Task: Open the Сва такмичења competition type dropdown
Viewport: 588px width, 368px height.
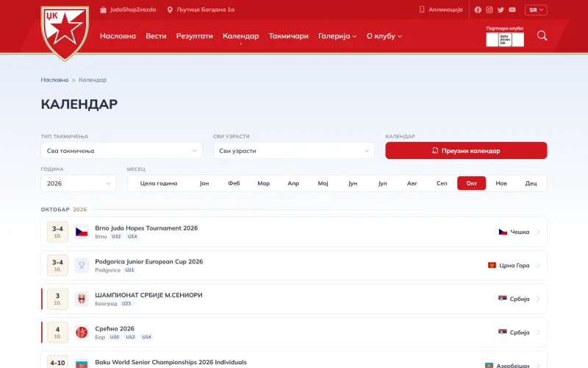Action: [x=121, y=151]
